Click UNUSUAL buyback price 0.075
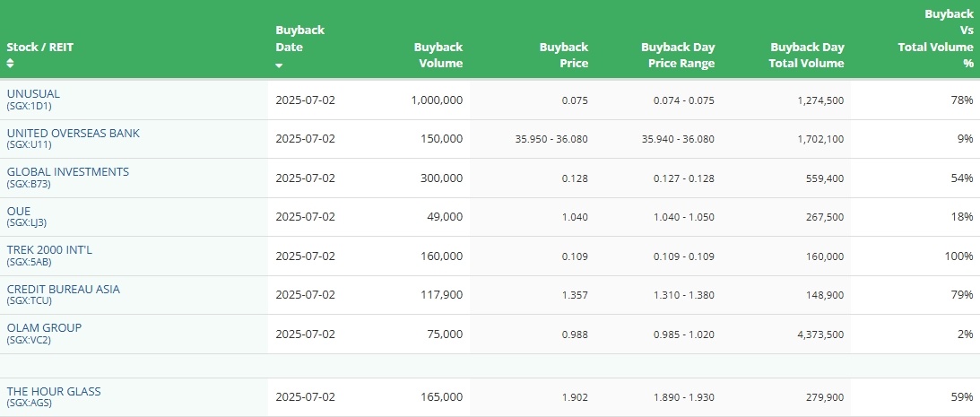980x417 pixels. coord(575,100)
